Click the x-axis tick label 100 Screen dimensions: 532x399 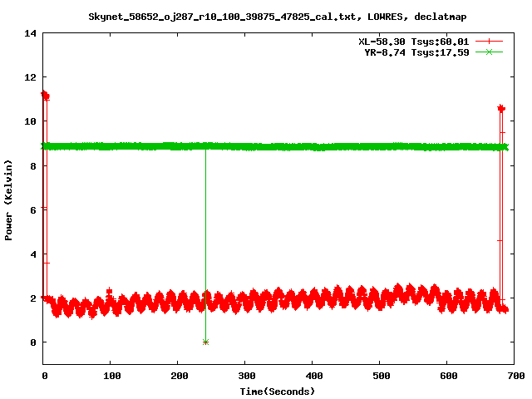111,376
